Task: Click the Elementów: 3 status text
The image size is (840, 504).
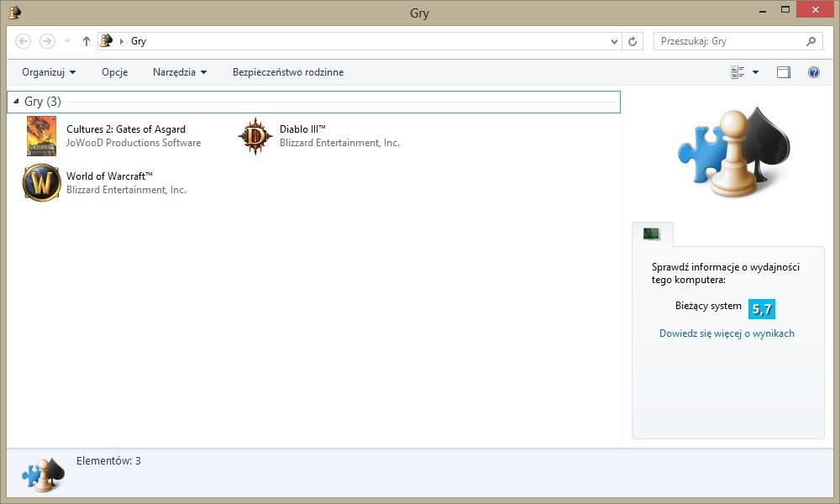Action: tap(108, 460)
